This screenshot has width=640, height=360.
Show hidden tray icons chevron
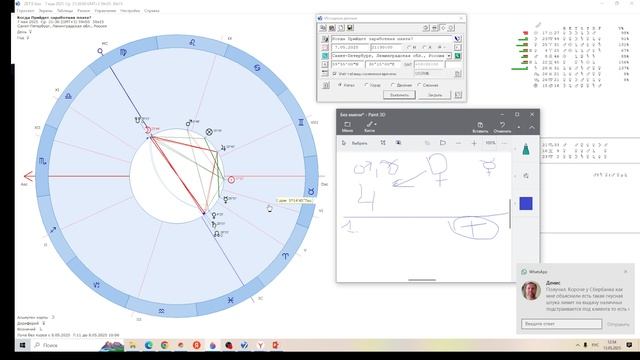[x=577, y=345]
